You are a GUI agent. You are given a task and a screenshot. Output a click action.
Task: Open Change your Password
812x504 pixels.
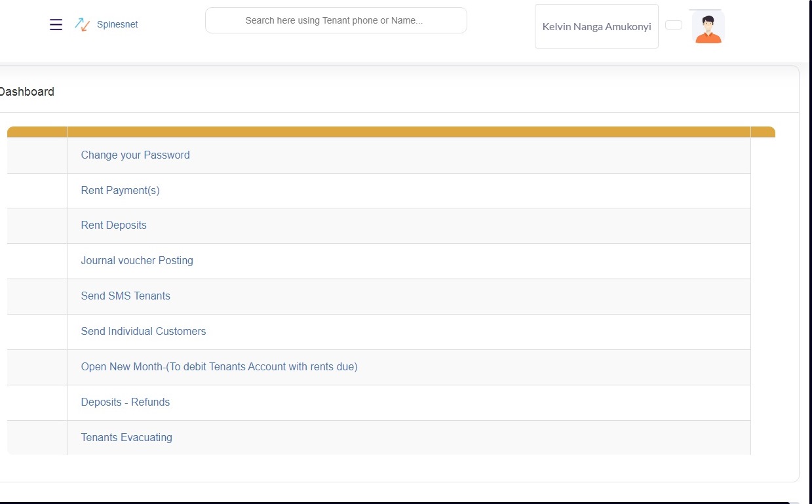pyautogui.click(x=135, y=155)
